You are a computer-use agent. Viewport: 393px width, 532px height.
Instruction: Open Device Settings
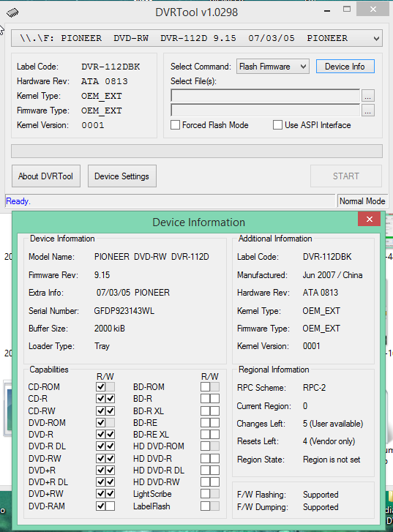coord(122,176)
